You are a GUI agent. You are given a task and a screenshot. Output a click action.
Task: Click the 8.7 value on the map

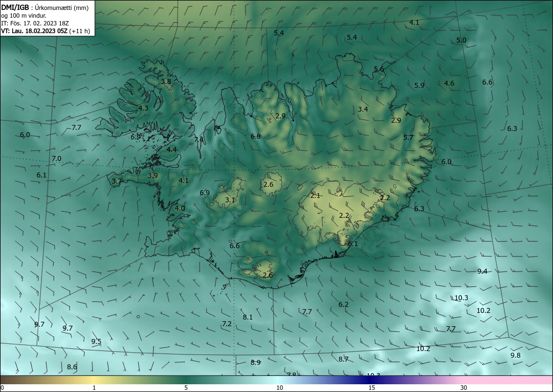click(343, 359)
